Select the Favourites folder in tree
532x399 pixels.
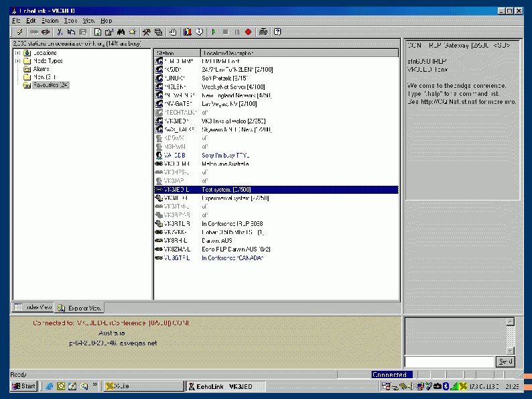[51, 85]
